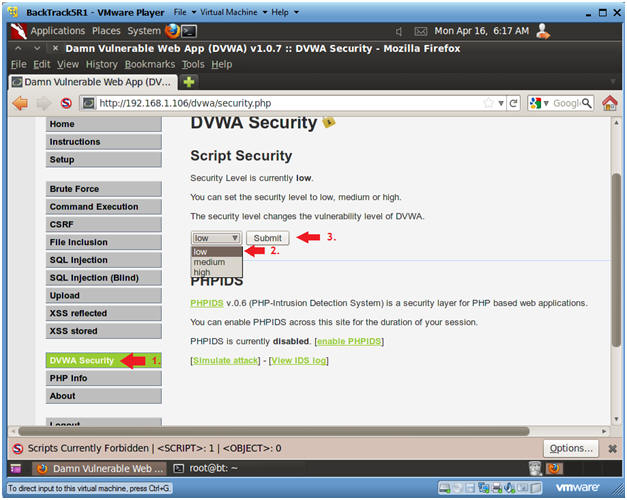Image resolution: width=627 pixels, height=500 pixels.
Task: Select the Damn Vulnerable Web App tab
Action: [x=94, y=82]
